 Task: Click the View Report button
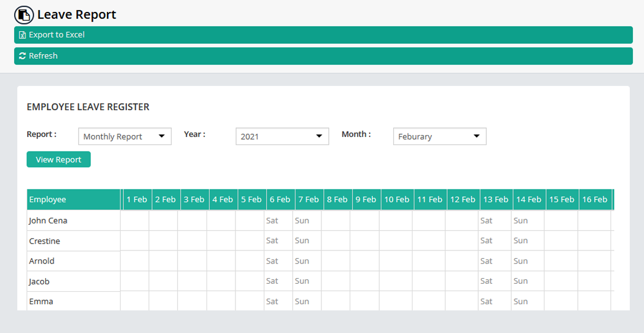click(x=58, y=159)
